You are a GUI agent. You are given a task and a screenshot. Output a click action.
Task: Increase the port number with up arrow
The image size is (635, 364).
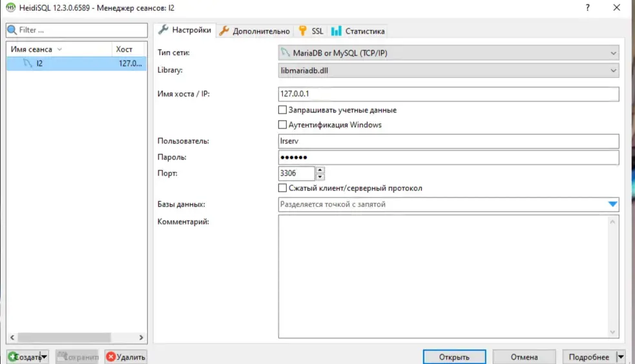click(x=320, y=170)
